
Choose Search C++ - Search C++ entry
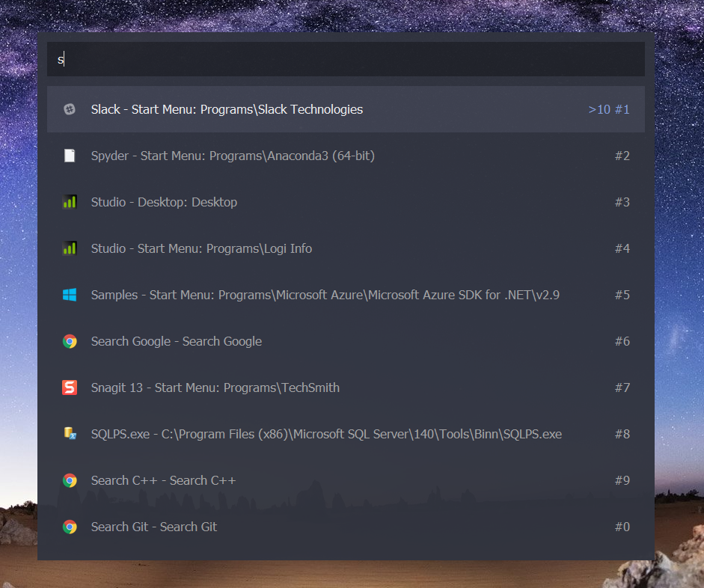click(x=346, y=480)
